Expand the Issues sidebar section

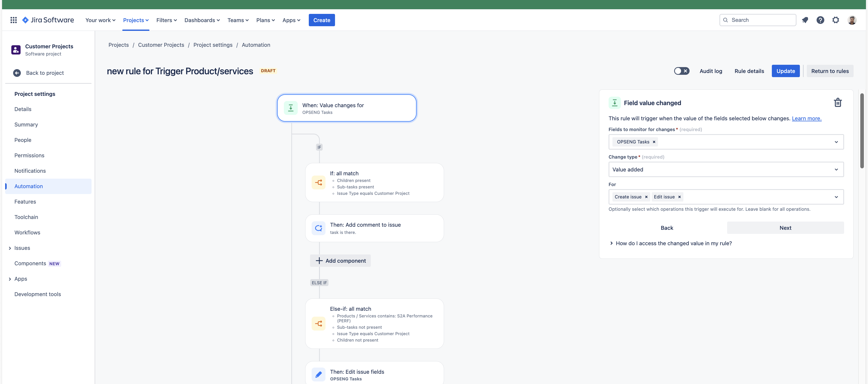pos(10,248)
